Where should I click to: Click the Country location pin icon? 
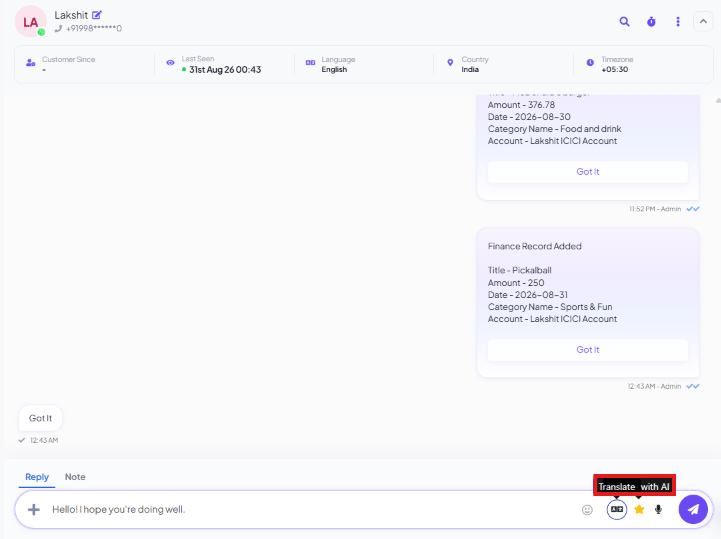pos(450,63)
